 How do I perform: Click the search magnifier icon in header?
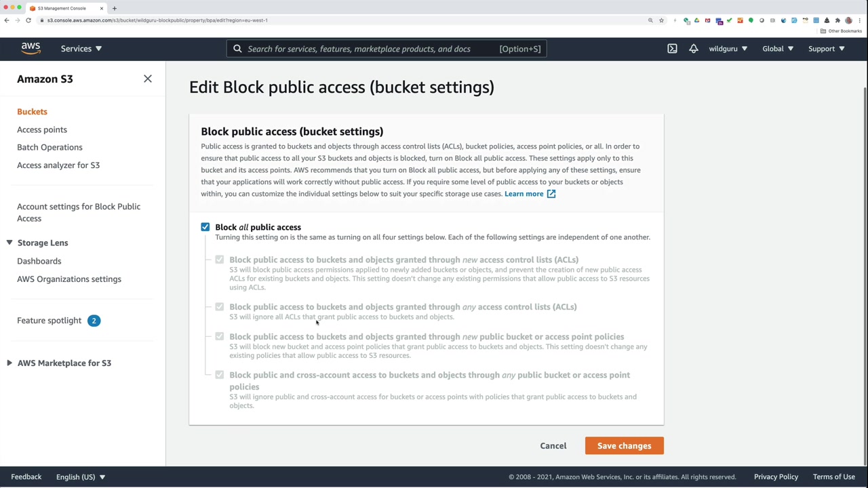237,49
